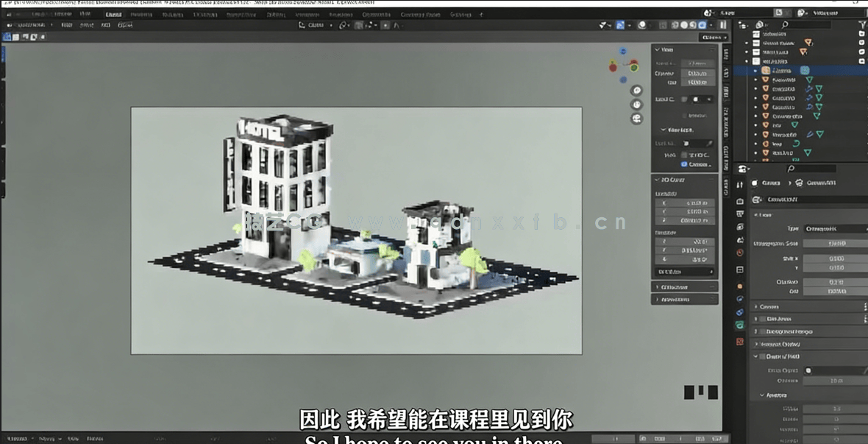Screen dimensions: 868x444
Task: Open the Outliner filter icon
Action: click(862, 24)
